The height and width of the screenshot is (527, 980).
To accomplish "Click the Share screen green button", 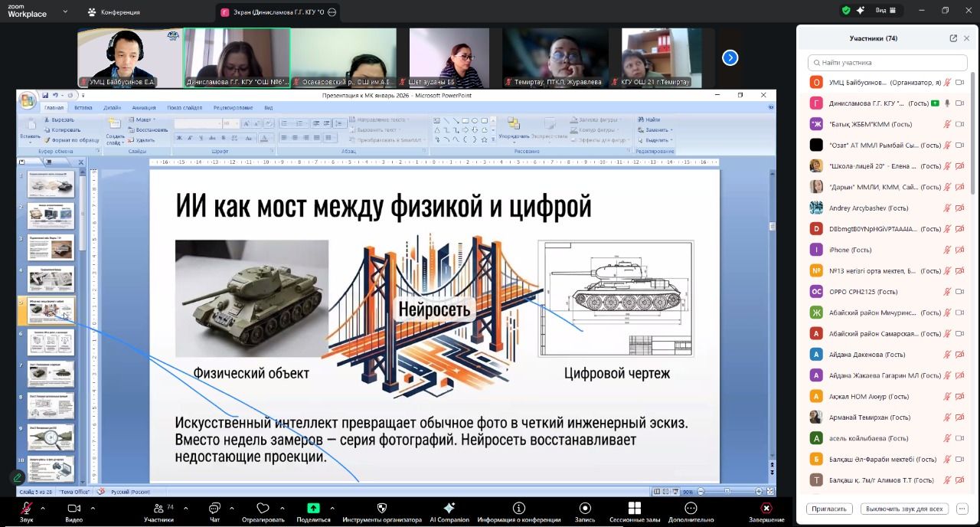I will [x=313, y=509].
